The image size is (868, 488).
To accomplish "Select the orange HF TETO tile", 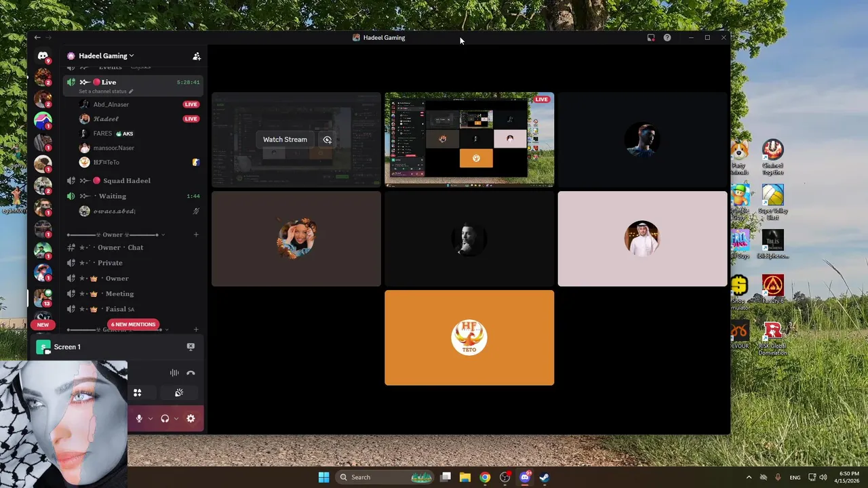I will coord(469,338).
